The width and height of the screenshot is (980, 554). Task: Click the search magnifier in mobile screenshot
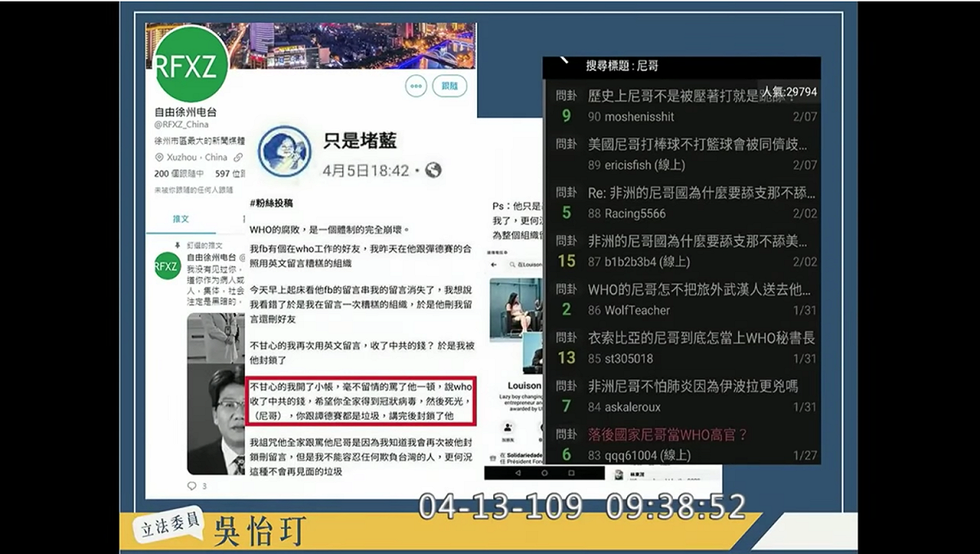click(x=510, y=265)
